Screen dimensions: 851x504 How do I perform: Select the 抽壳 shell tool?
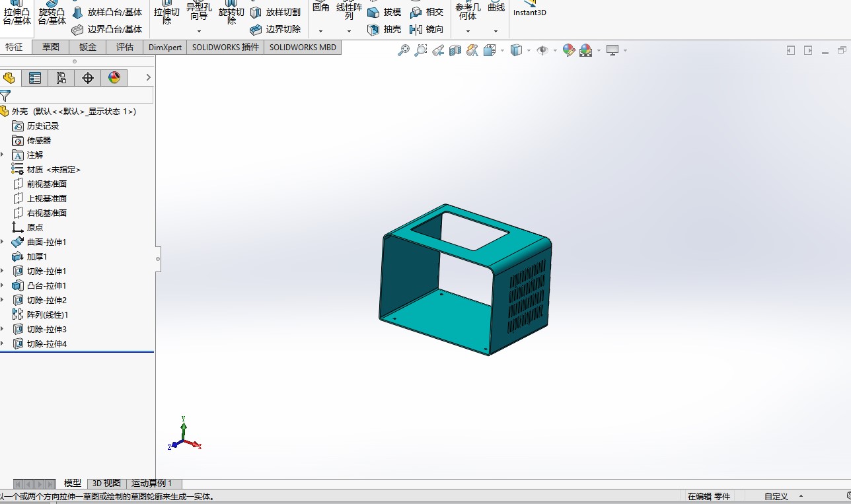[385, 29]
